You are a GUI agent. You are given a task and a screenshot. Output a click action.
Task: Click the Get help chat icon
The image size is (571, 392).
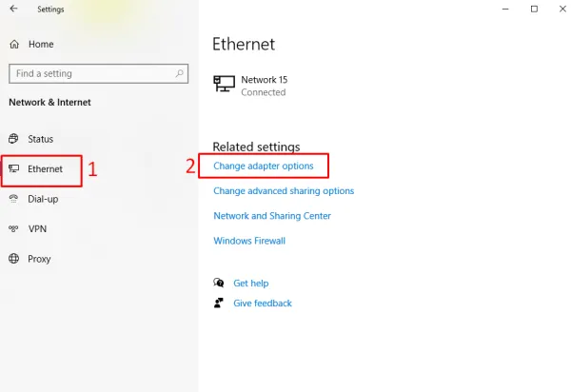(219, 283)
